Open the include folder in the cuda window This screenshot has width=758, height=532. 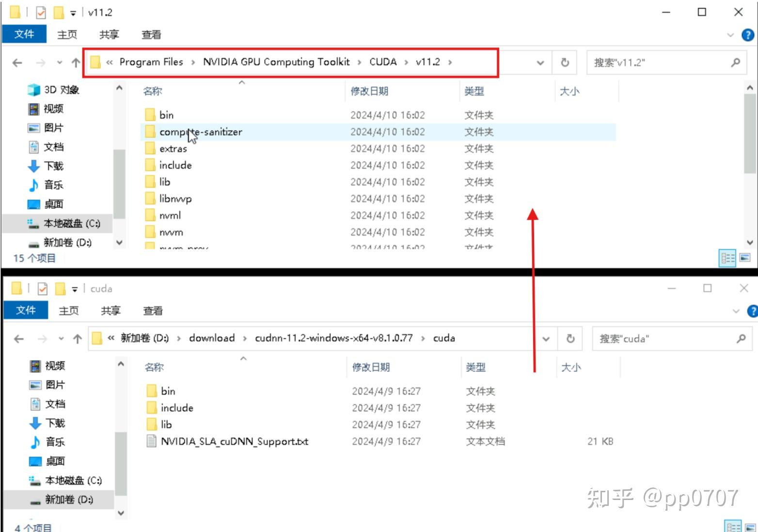click(176, 407)
